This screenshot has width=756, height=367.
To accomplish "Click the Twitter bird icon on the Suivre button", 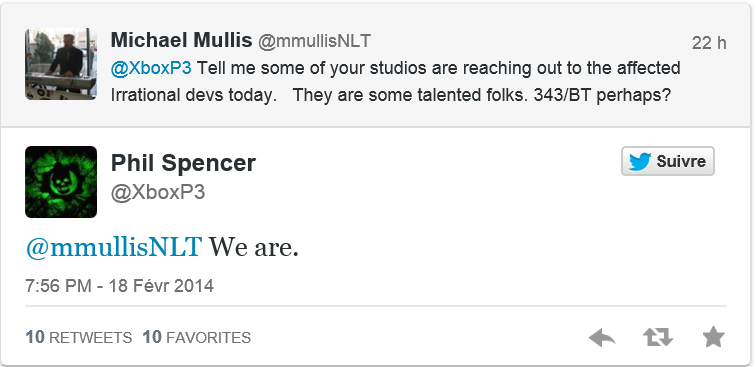I will (x=640, y=162).
